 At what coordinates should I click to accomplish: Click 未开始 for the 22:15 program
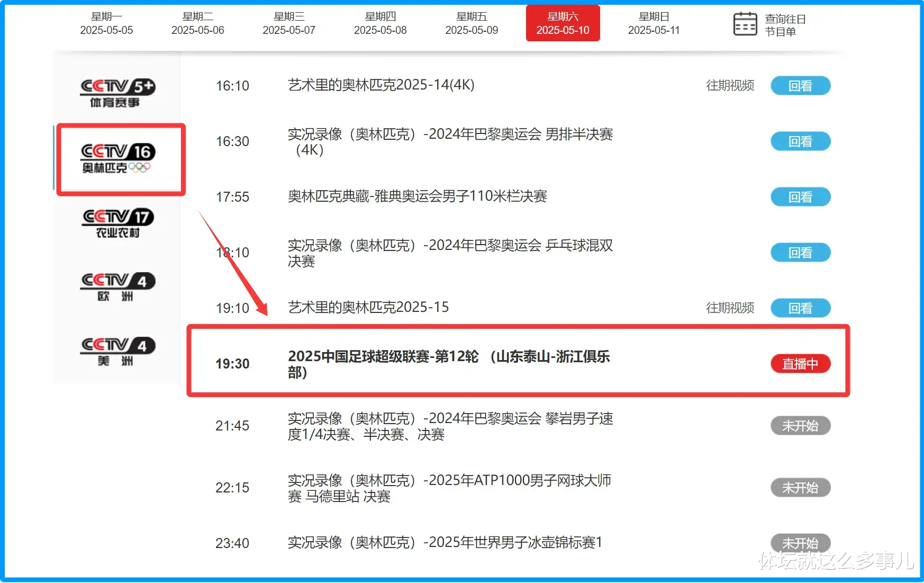800,488
